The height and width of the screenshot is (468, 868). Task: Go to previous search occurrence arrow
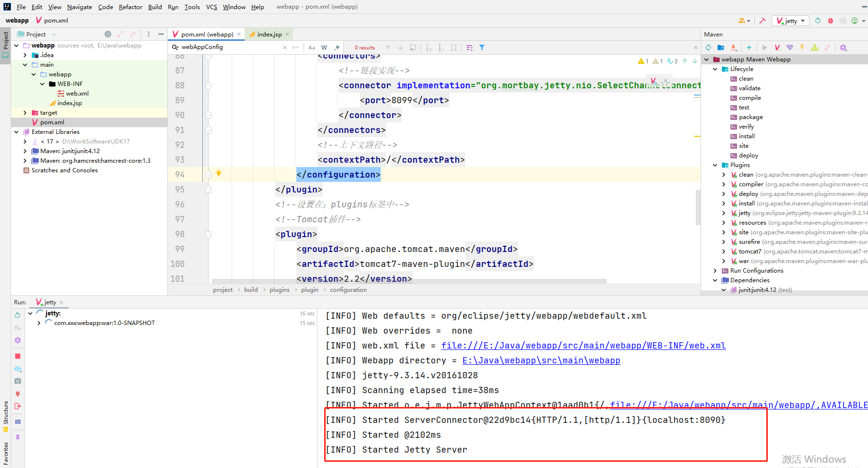[x=388, y=48]
